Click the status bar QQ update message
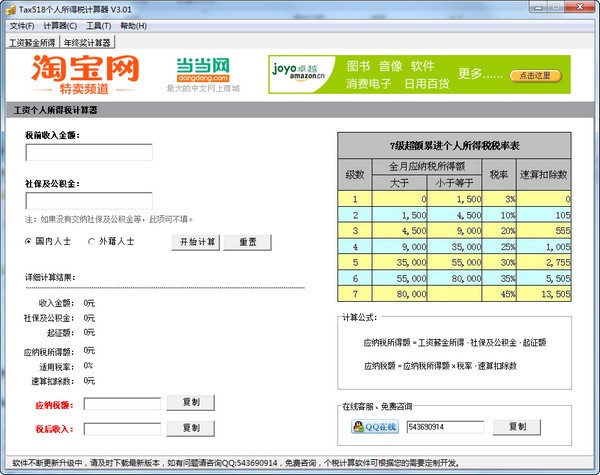Viewport: 600px width, 475px height. [236, 463]
